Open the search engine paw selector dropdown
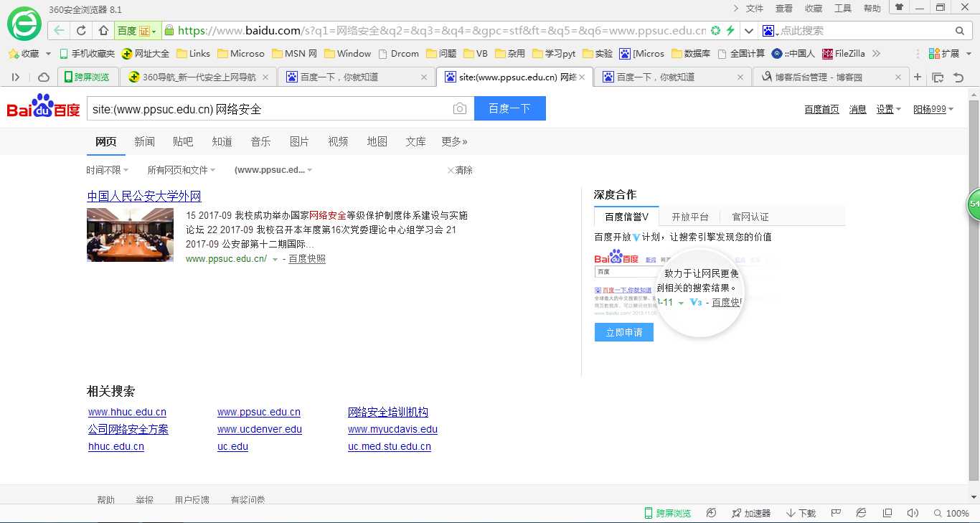Viewport: 980px width, 523px height. coord(771,31)
